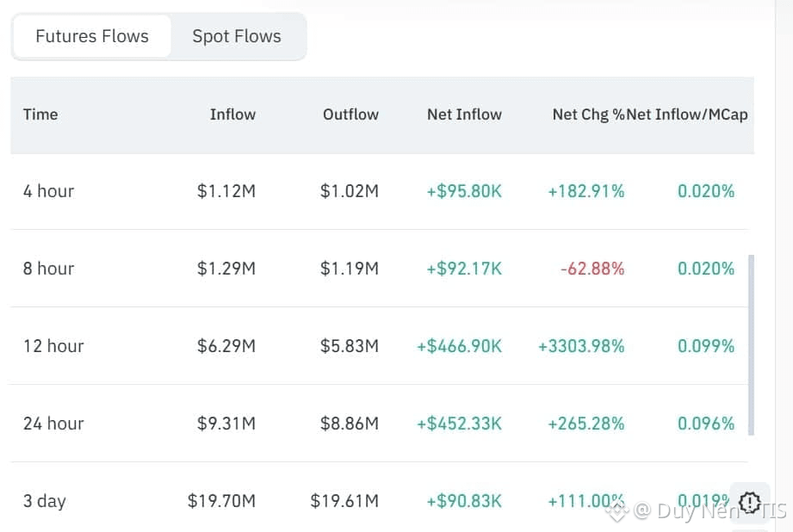Click the $8.86M outflow value
The width and height of the screenshot is (793, 532).
pos(350,424)
